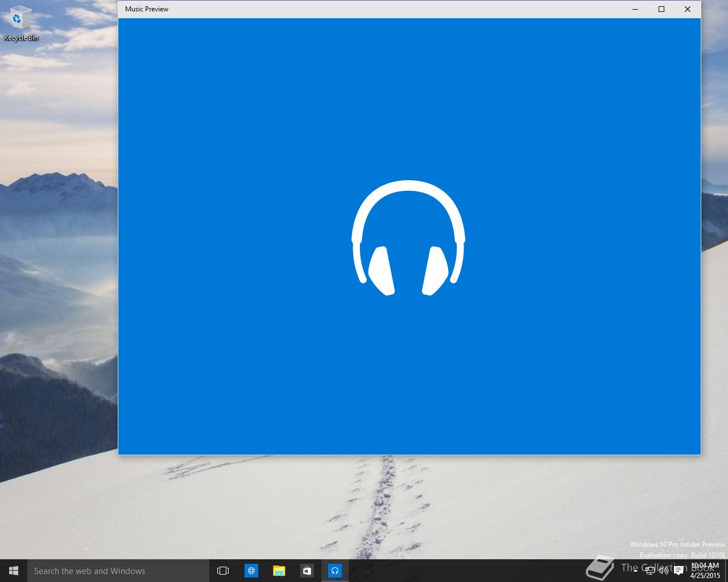Open the Start menu Windows logo
Image resolution: width=728 pixels, height=582 pixels.
14,571
